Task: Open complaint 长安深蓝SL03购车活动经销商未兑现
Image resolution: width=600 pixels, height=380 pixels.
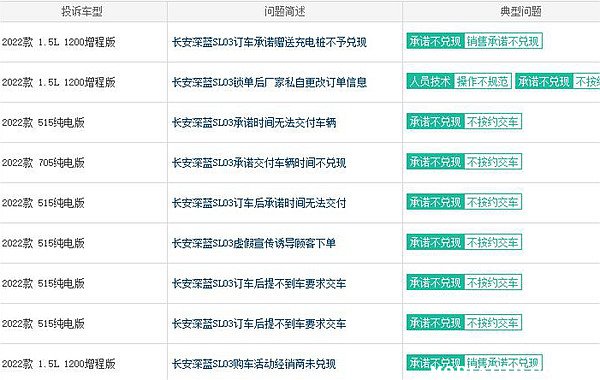Action: (x=254, y=364)
